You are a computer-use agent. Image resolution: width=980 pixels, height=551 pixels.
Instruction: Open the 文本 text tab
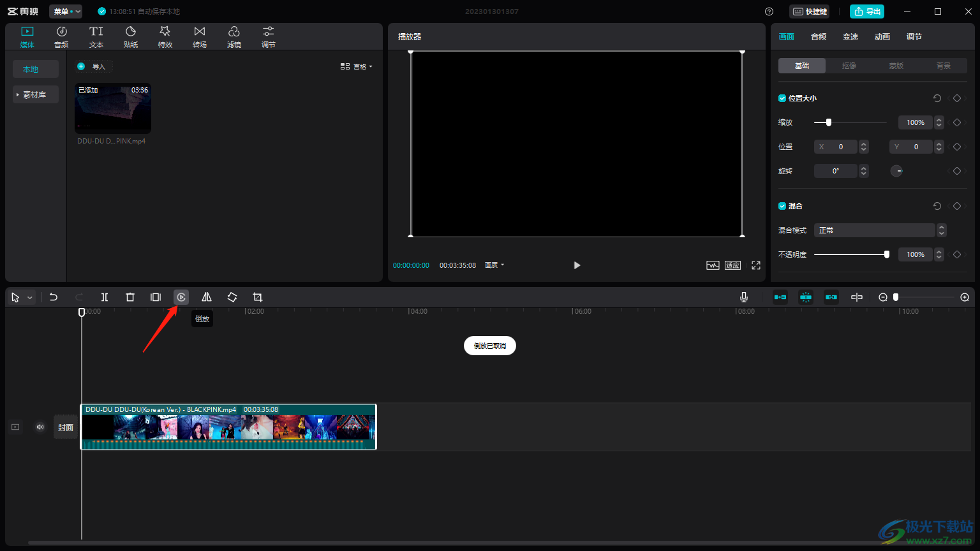coord(96,37)
